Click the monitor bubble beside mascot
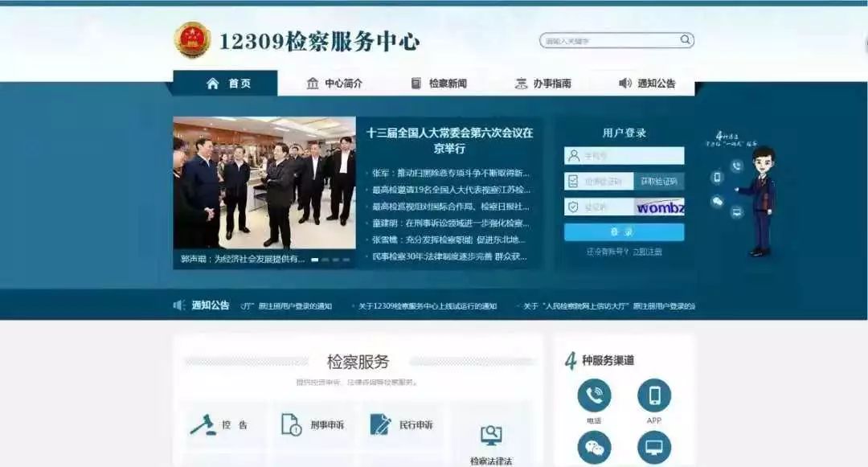 point(737,212)
